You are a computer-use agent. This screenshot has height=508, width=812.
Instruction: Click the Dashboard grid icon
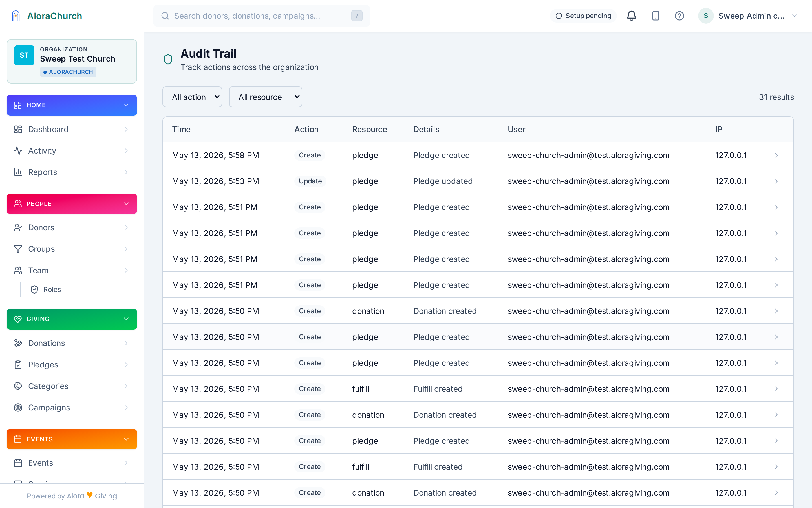18,129
